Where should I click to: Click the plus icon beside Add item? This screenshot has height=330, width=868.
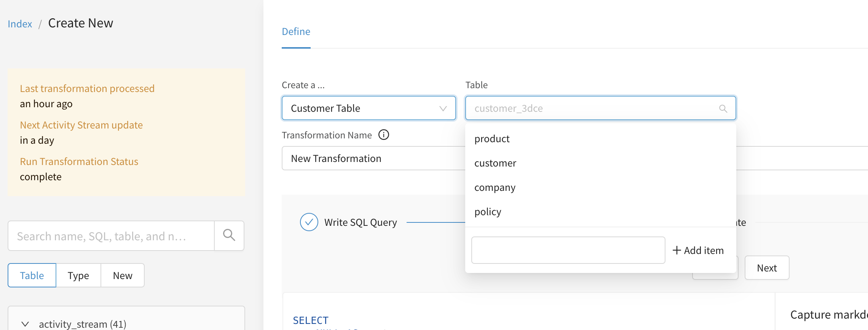coord(677,250)
